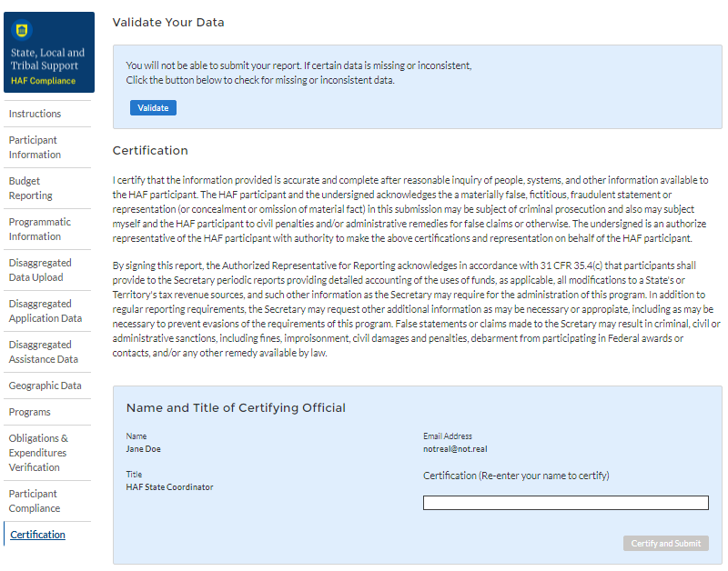Open the Instructions sidebar item

tap(35, 114)
